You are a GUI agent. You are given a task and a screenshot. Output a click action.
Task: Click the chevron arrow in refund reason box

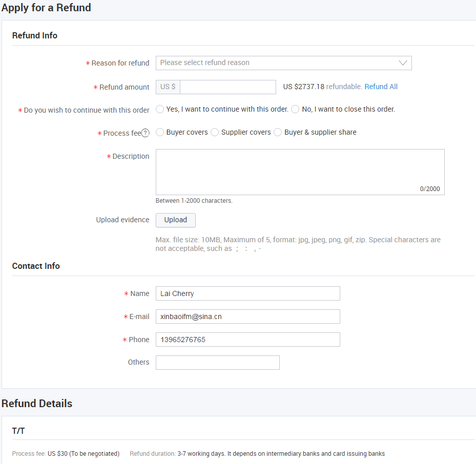(x=403, y=63)
